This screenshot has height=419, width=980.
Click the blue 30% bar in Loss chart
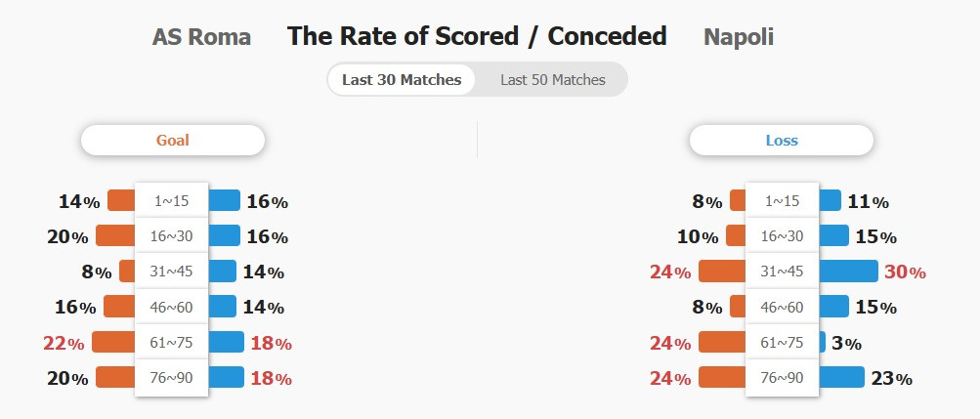848,271
